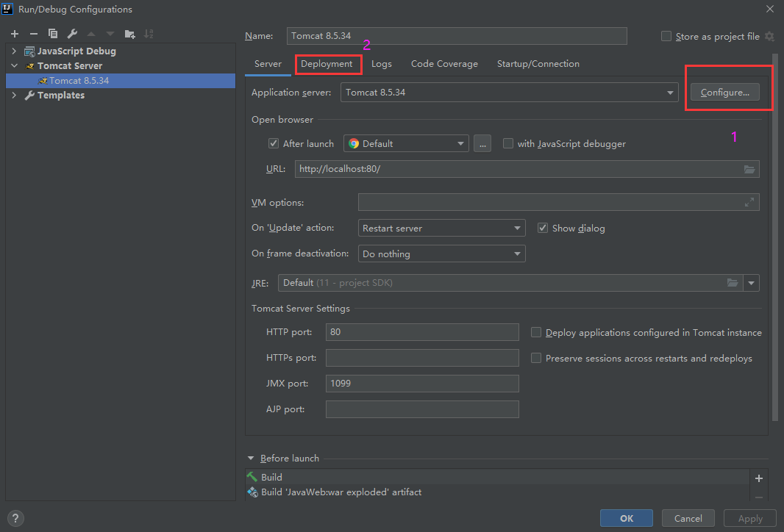Toggle Show dialog checkbox

tap(543, 229)
